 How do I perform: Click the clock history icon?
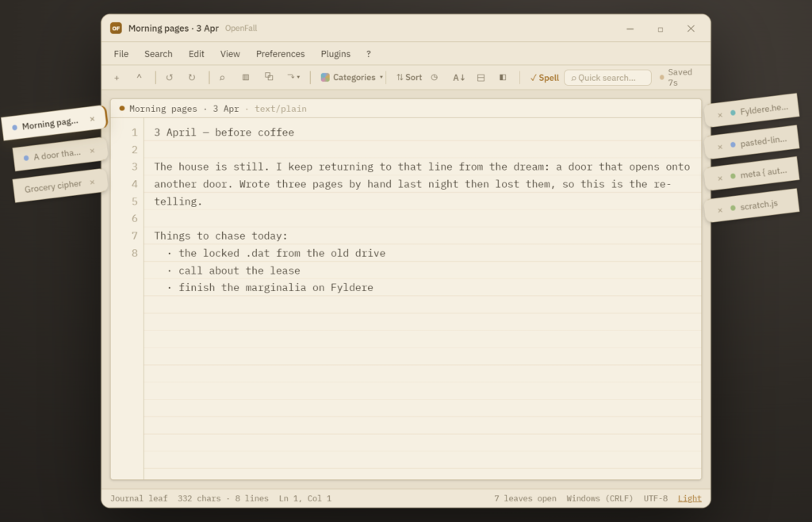click(435, 77)
